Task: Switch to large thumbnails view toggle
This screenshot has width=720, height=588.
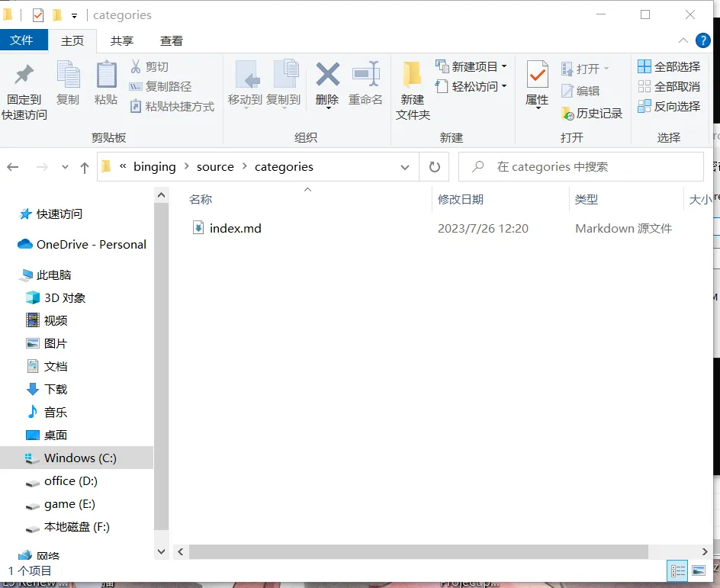Action: point(698,570)
